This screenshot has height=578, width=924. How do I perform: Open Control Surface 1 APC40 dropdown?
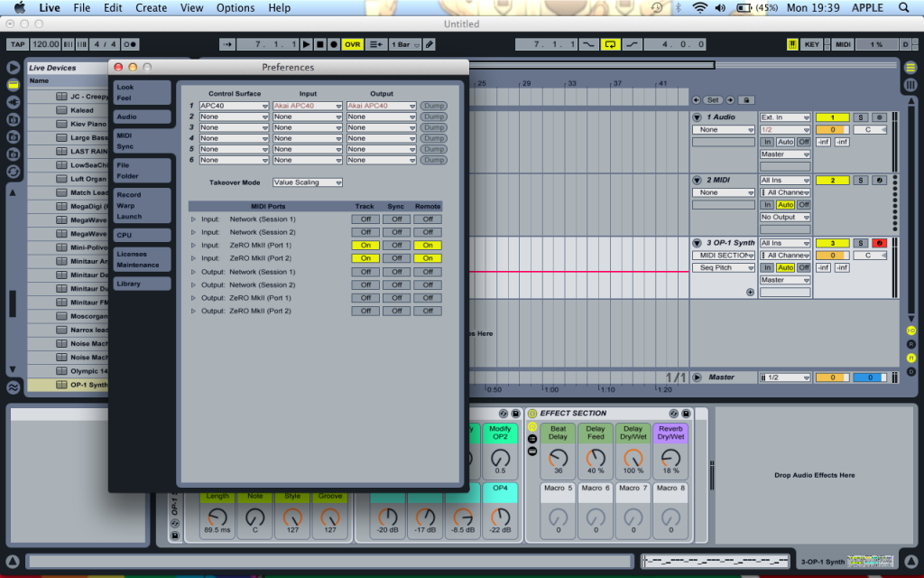[234, 107]
